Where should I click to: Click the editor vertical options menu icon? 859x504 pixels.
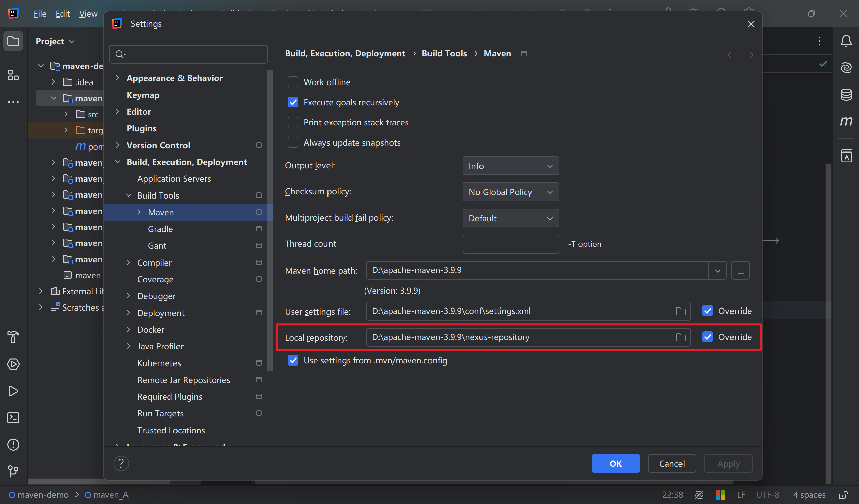(x=819, y=41)
